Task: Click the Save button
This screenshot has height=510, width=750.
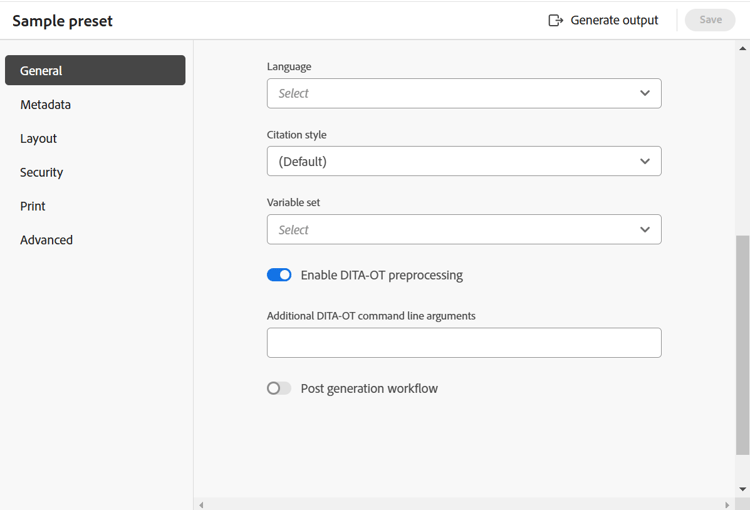Action: (x=710, y=20)
